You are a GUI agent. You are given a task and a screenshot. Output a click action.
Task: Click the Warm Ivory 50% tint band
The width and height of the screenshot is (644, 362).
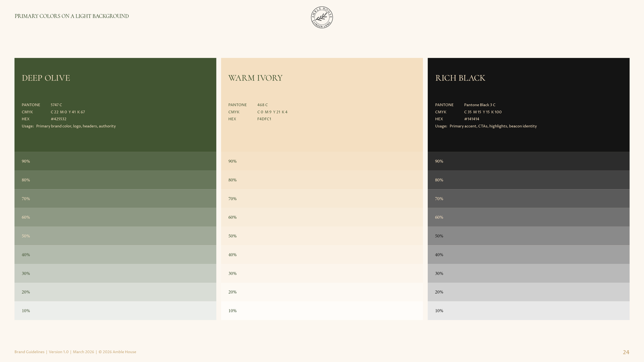click(x=322, y=236)
